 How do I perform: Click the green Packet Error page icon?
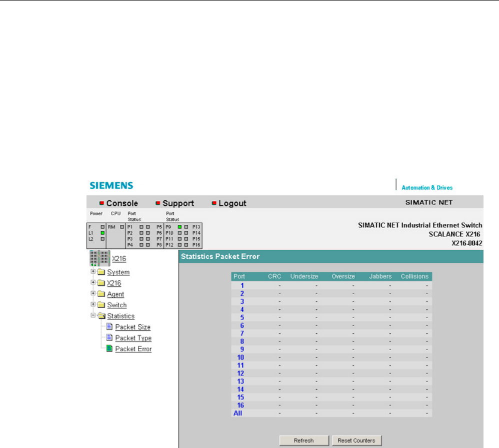pos(109,348)
